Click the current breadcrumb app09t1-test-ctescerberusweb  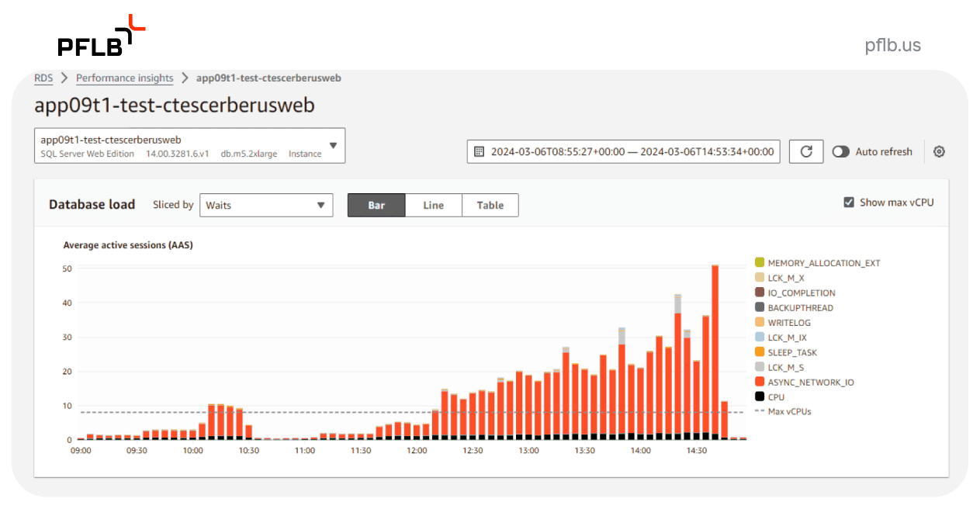point(268,78)
